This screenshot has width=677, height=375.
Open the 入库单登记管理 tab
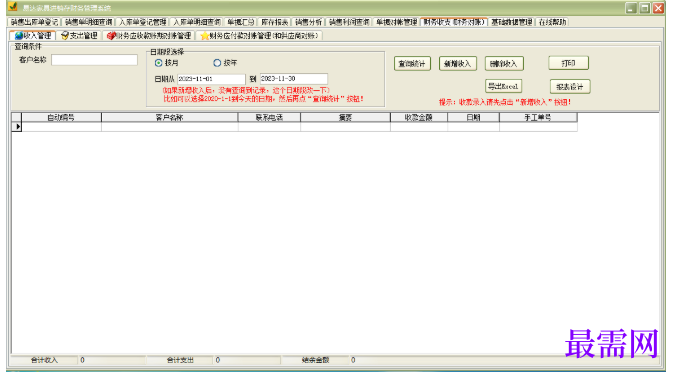coord(142,22)
